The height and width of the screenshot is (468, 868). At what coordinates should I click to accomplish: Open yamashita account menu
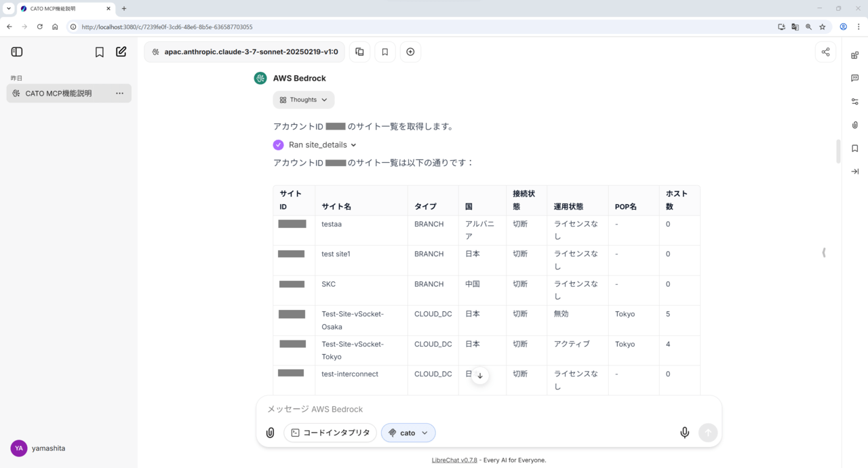(68, 448)
